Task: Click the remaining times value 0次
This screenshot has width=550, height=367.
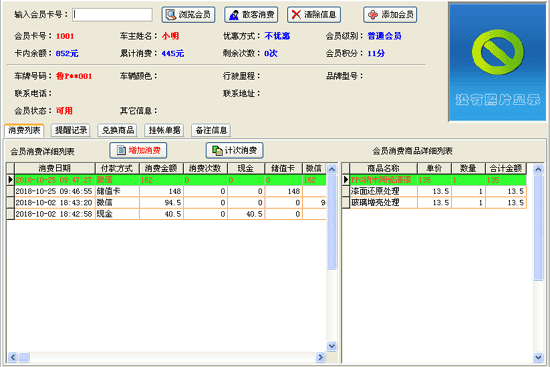Action: [x=271, y=53]
